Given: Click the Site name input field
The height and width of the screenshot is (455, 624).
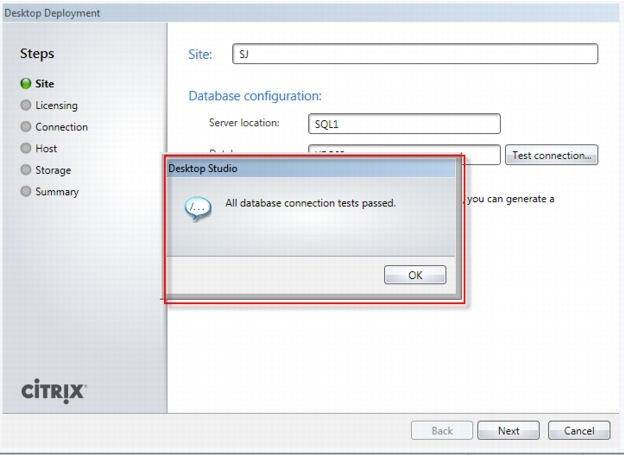Looking at the screenshot, I should 415,54.
